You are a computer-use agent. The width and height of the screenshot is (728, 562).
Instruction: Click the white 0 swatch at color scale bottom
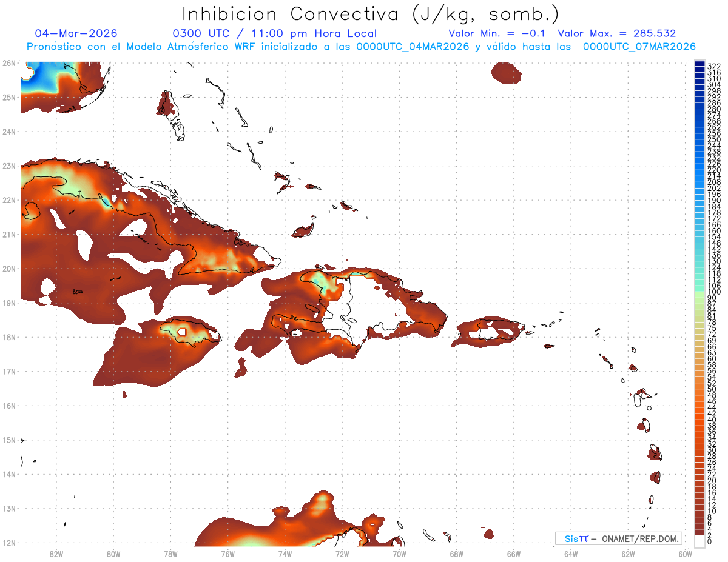[x=699, y=540]
